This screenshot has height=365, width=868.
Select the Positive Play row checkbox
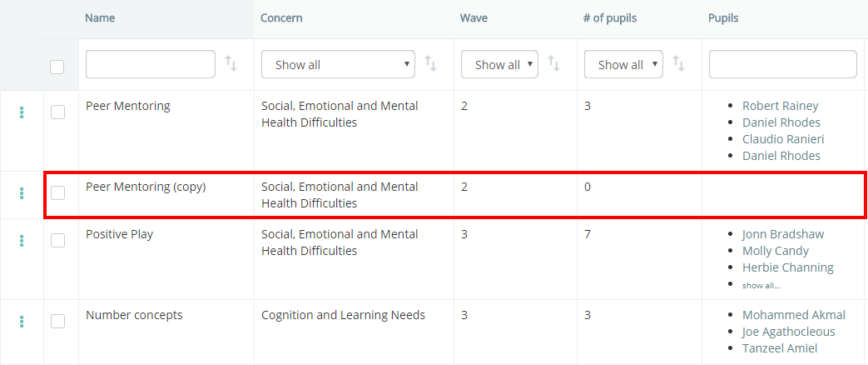[57, 241]
